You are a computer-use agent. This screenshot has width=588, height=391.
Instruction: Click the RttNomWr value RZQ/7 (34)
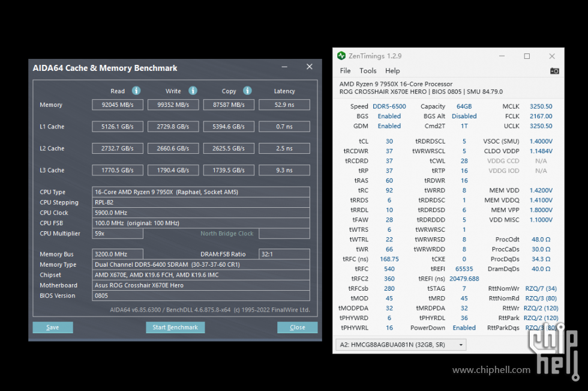[x=541, y=288]
